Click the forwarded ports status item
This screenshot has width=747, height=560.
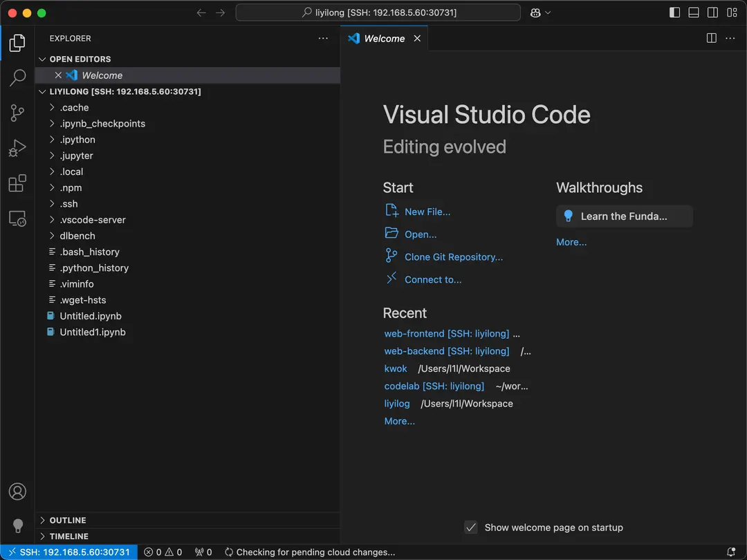click(203, 552)
